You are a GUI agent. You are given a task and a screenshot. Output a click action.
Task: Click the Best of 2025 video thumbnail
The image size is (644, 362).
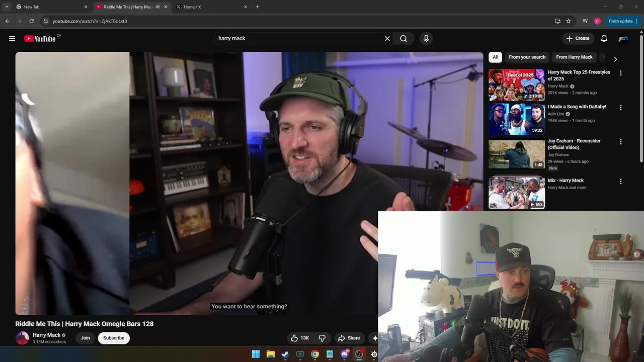[517, 85]
